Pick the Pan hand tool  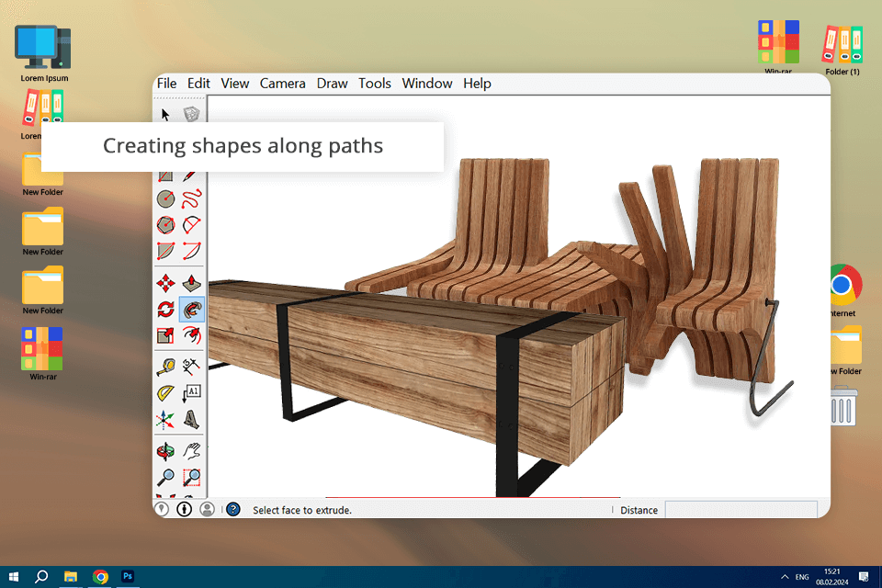click(x=192, y=451)
